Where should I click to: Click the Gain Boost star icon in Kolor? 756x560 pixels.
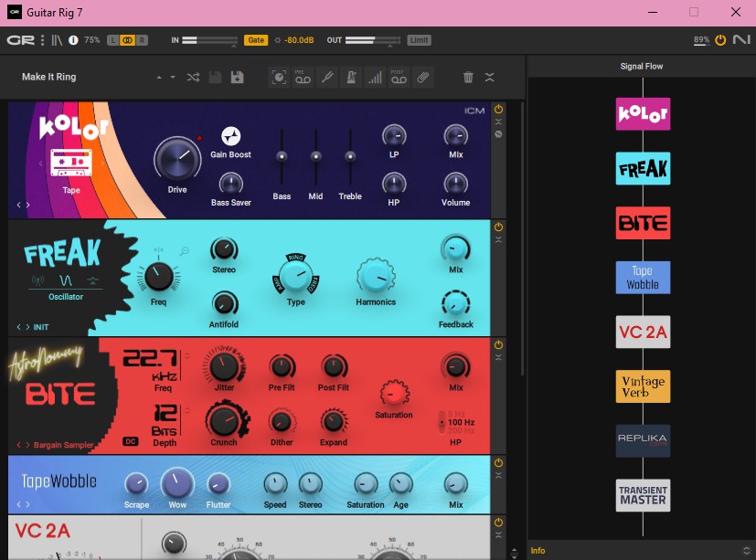(231, 136)
